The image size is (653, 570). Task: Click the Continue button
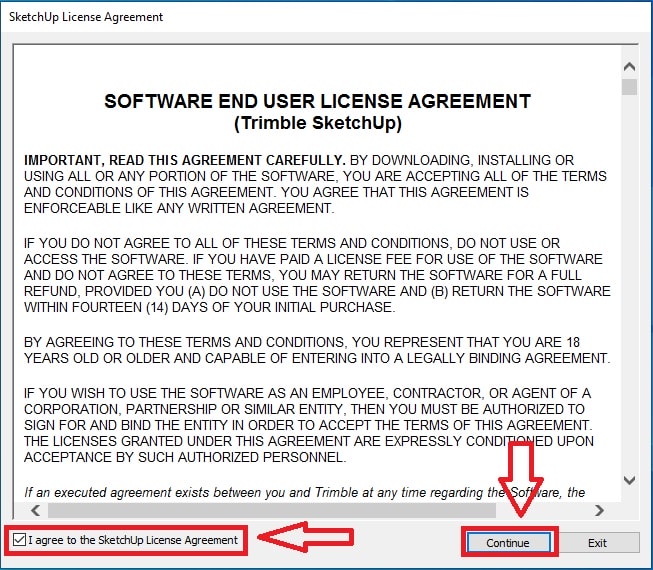508,543
